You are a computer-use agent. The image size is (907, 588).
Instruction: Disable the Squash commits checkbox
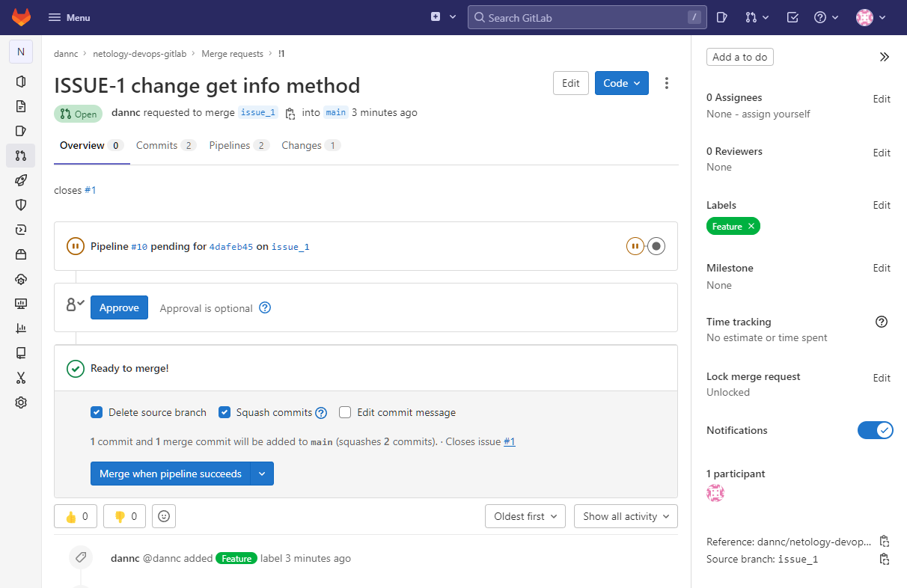[225, 412]
